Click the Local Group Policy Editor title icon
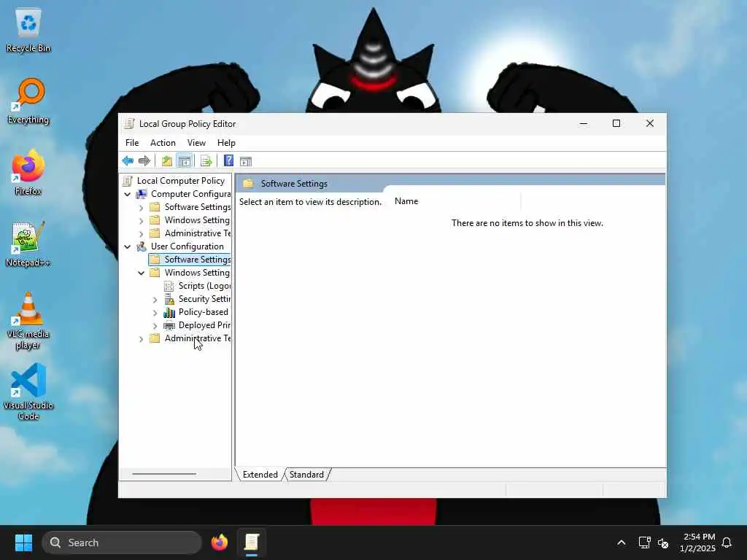This screenshot has height=560, width=747. point(128,124)
